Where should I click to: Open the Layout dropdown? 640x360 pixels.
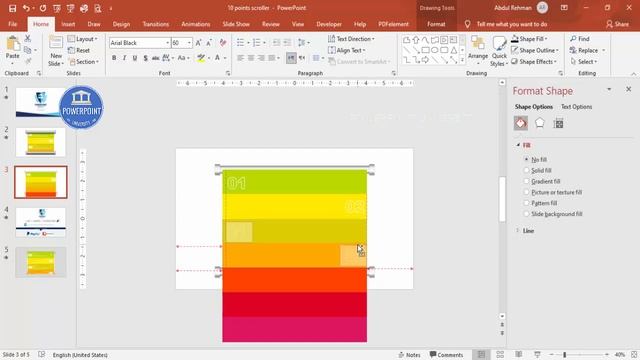[83, 39]
